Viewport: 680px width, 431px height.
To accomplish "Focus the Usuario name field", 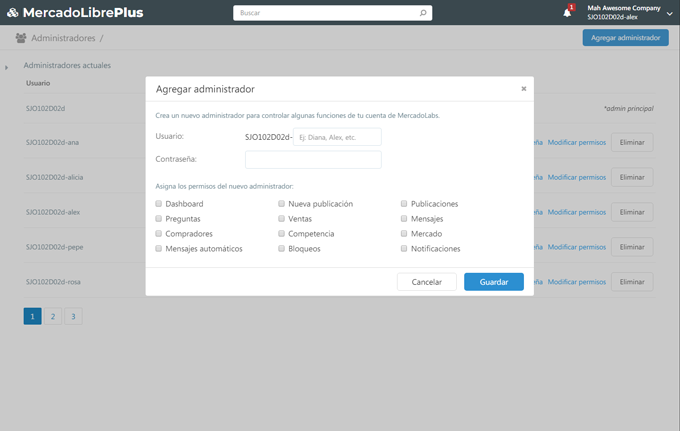I will coord(338,137).
